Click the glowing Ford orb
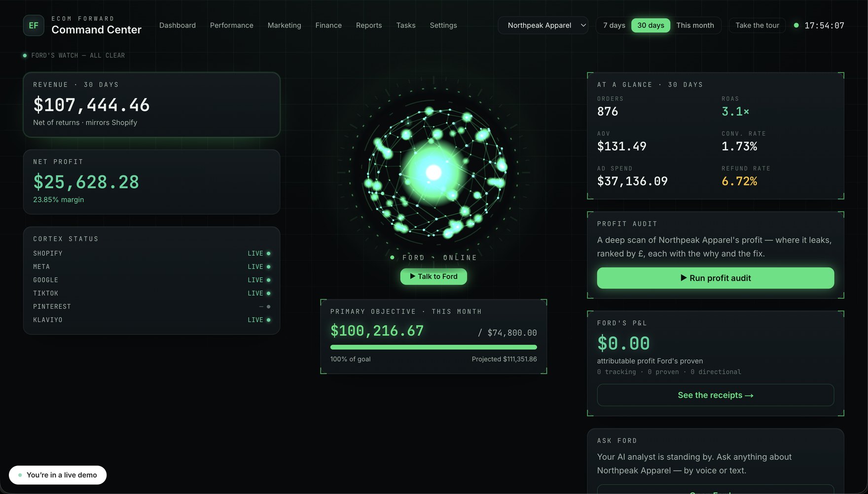 coord(434,173)
